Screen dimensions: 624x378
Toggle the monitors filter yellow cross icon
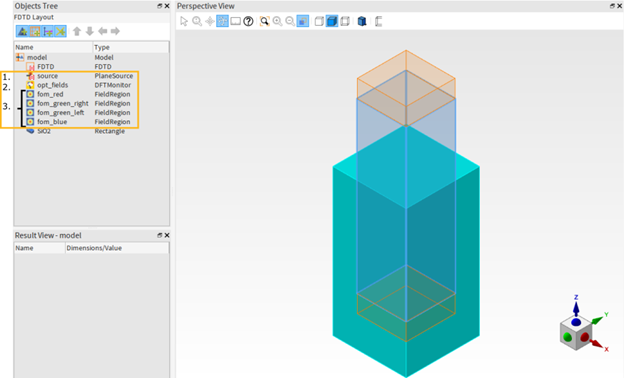click(60, 31)
